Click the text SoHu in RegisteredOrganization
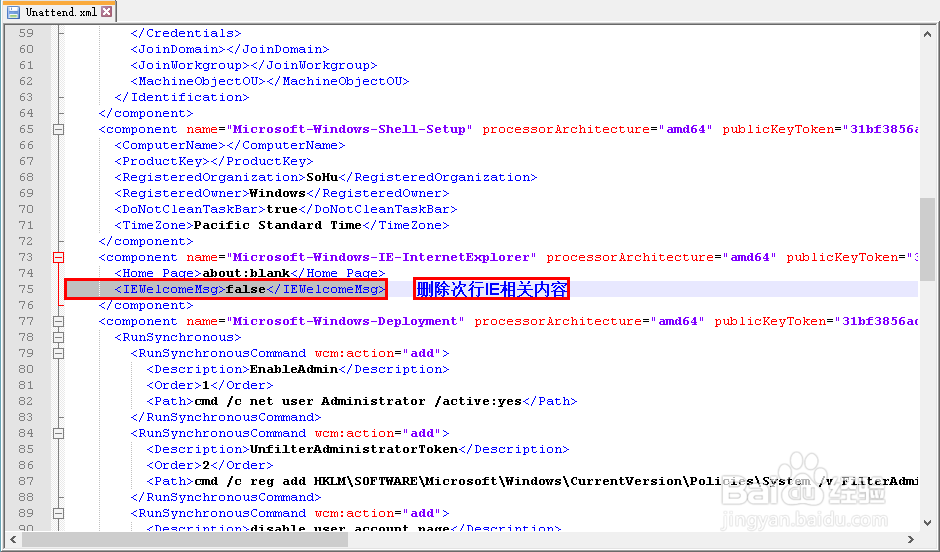 322,177
